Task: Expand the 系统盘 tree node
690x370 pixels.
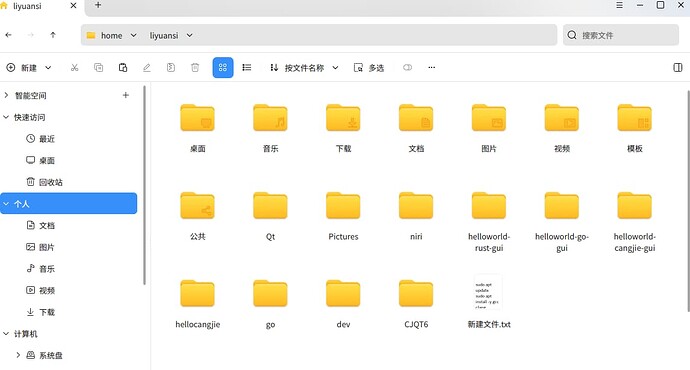Action: click(x=18, y=355)
